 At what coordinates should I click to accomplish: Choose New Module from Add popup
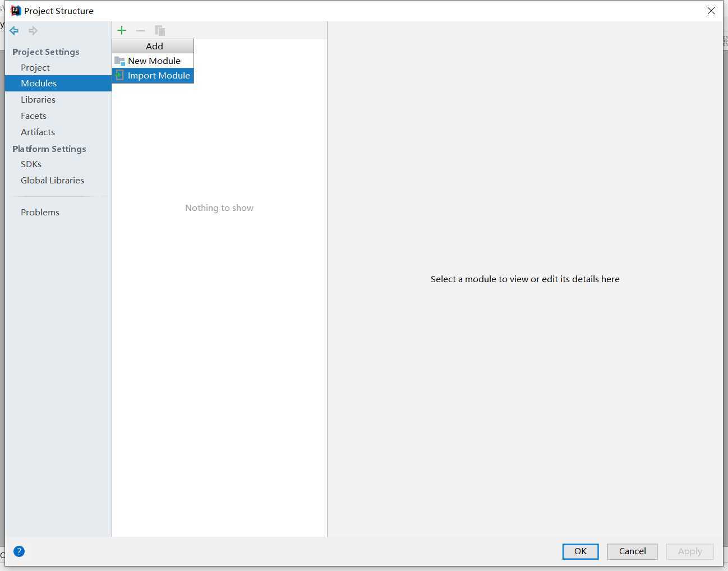coord(154,61)
